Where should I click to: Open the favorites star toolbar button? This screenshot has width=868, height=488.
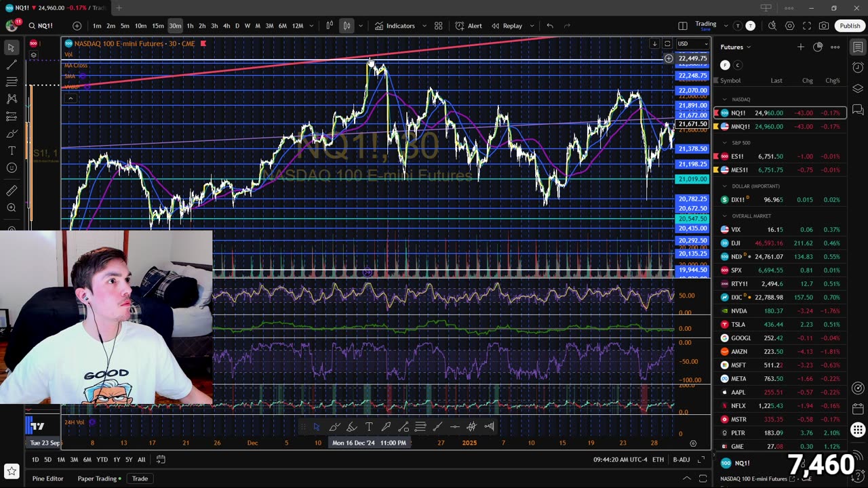point(12,470)
